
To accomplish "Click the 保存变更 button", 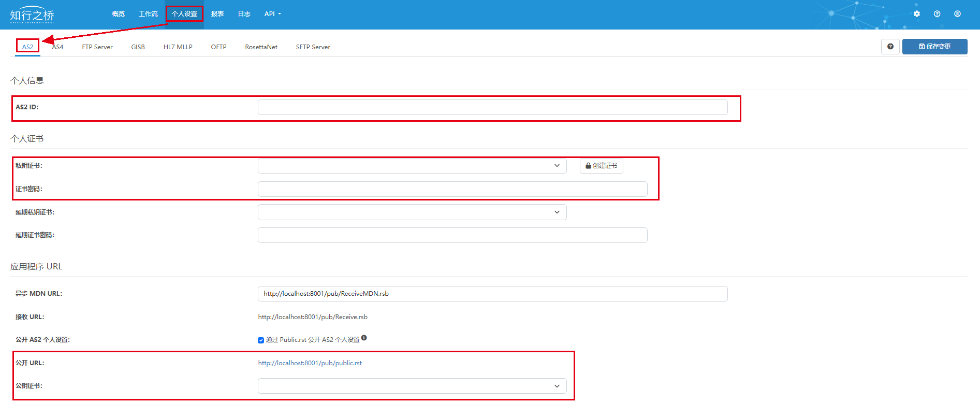I will coord(934,47).
